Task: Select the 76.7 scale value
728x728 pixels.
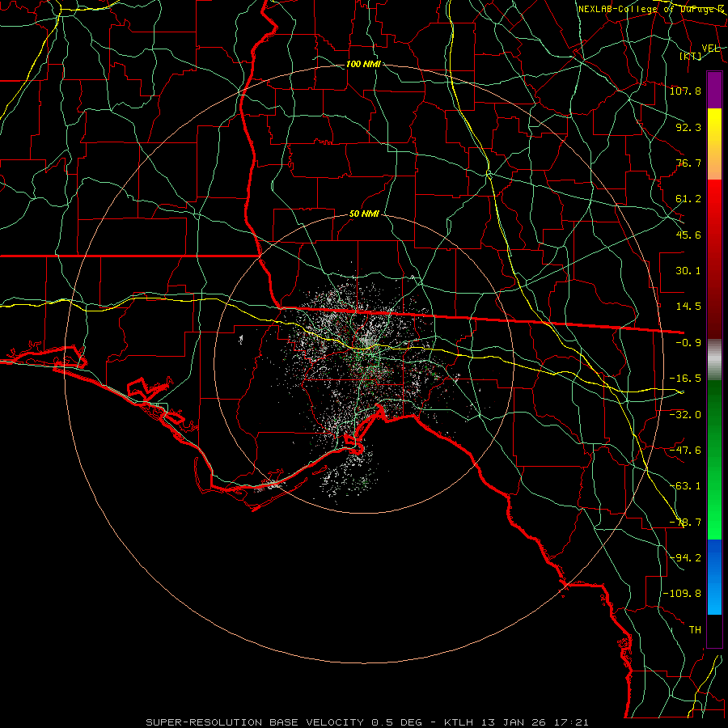Action: coord(688,163)
